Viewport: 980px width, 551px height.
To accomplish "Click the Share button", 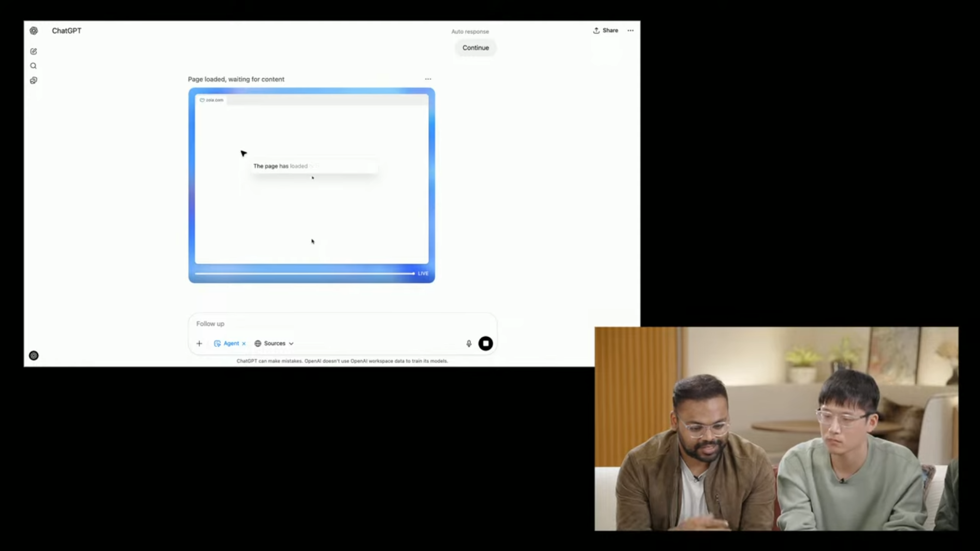I will 606,31.
